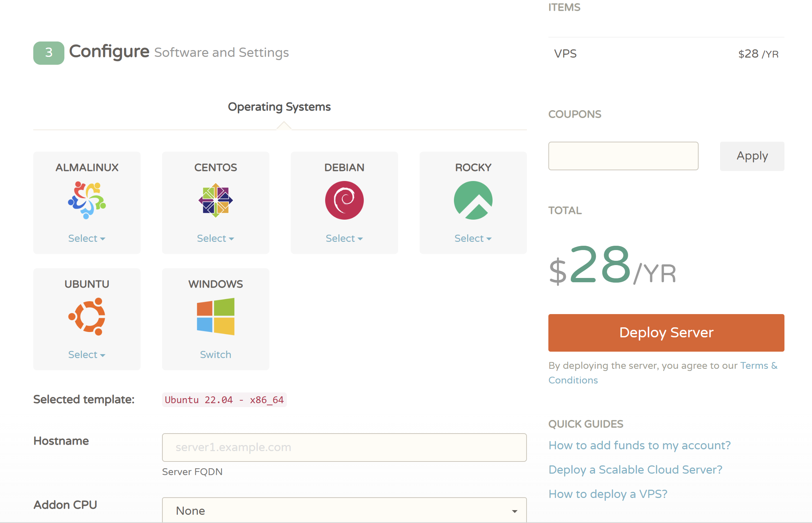Screen dimensions: 812x523
Task: Focus the Hostname input field
Action: click(344, 448)
